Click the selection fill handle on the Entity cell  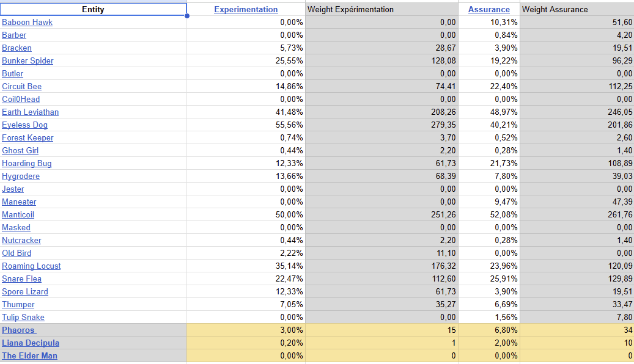click(x=187, y=16)
